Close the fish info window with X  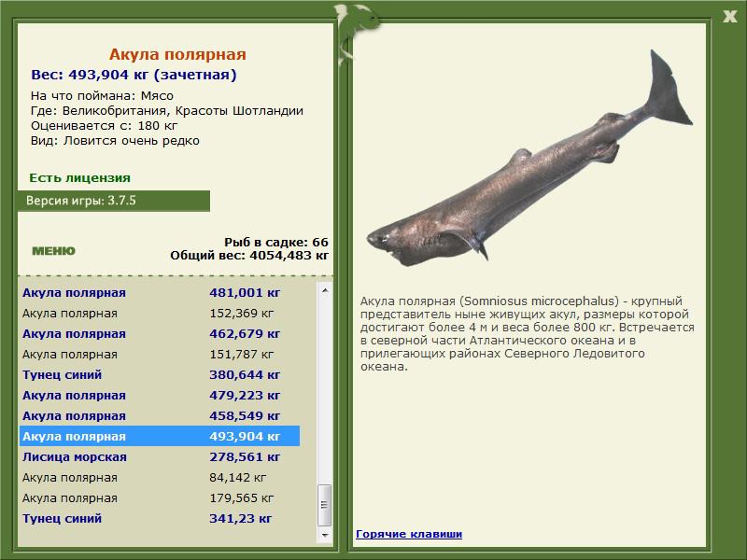[729, 17]
